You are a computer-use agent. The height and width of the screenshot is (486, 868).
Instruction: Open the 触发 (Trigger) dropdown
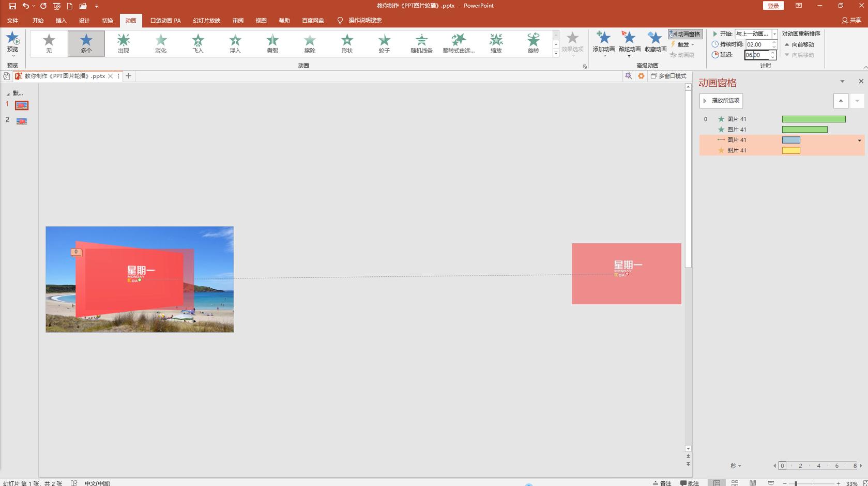[682, 44]
